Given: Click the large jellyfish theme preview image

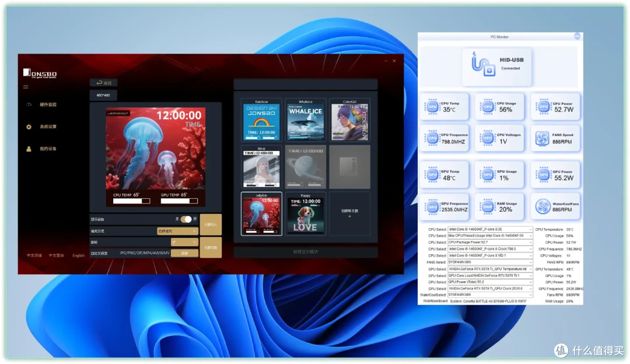Looking at the screenshot, I should pyautogui.click(x=156, y=157).
